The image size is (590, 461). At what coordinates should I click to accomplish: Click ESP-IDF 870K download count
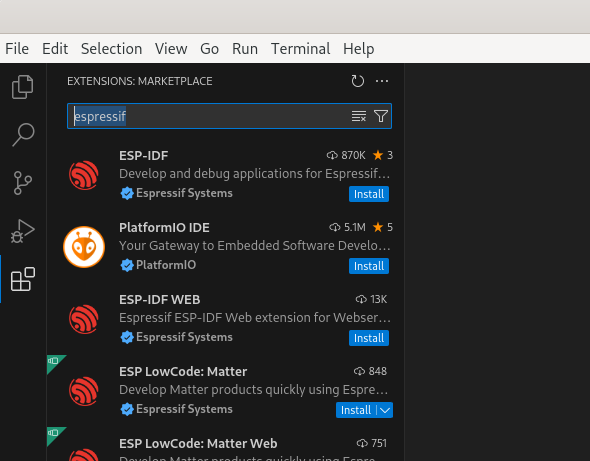tap(346, 155)
